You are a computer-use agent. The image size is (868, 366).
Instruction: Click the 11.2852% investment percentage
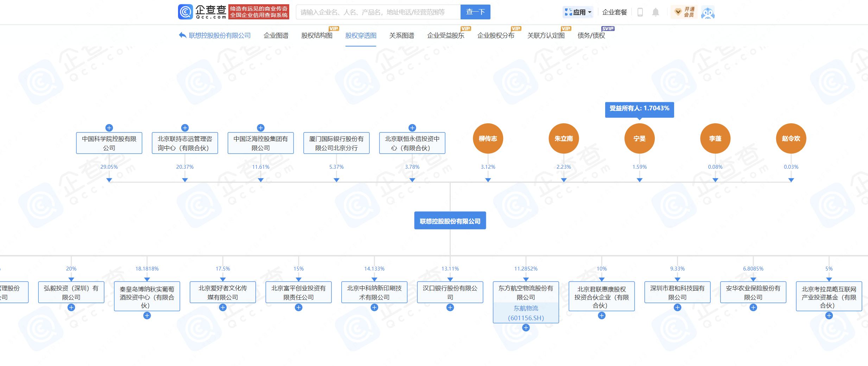click(x=526, y=269)
